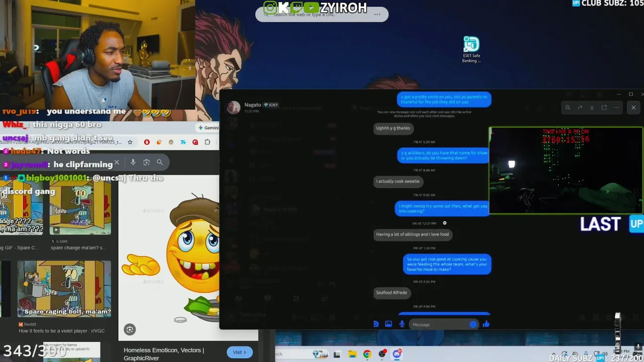This screenshot has height=362, width=644.
Task: Click the Gemini button in Chrome
Action: coord(208,128)
